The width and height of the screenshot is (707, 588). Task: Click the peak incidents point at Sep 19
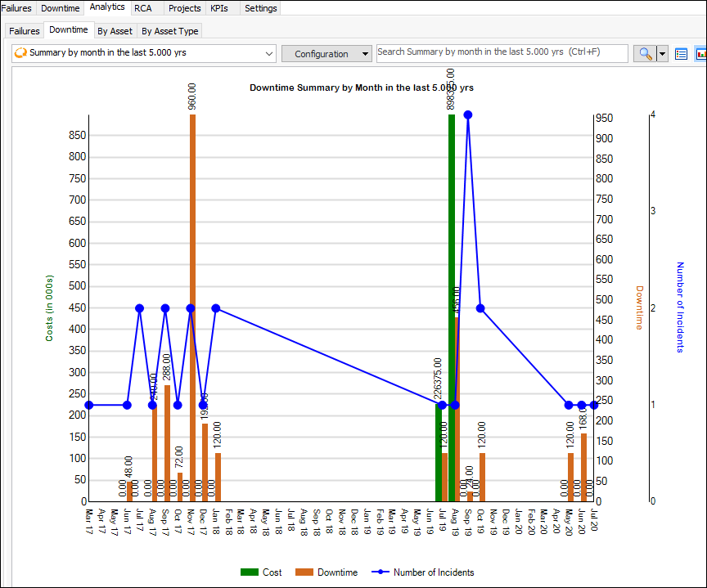pyautogui.click(x=468, y=115)
